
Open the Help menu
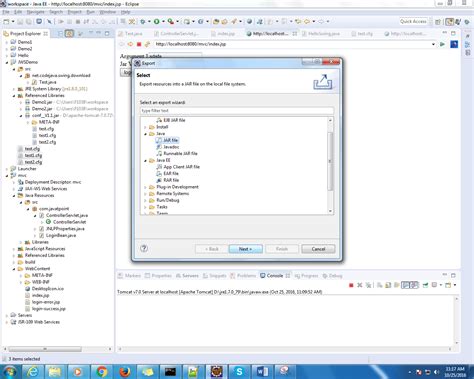pos(126,12)
